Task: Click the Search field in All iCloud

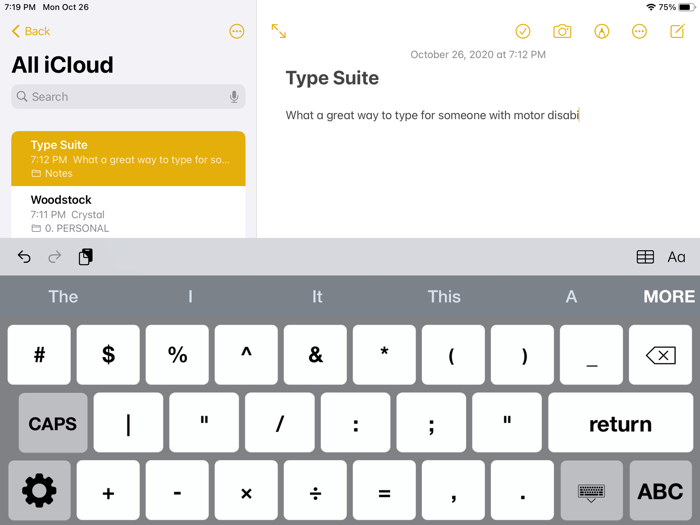Action: pos(128,96)
